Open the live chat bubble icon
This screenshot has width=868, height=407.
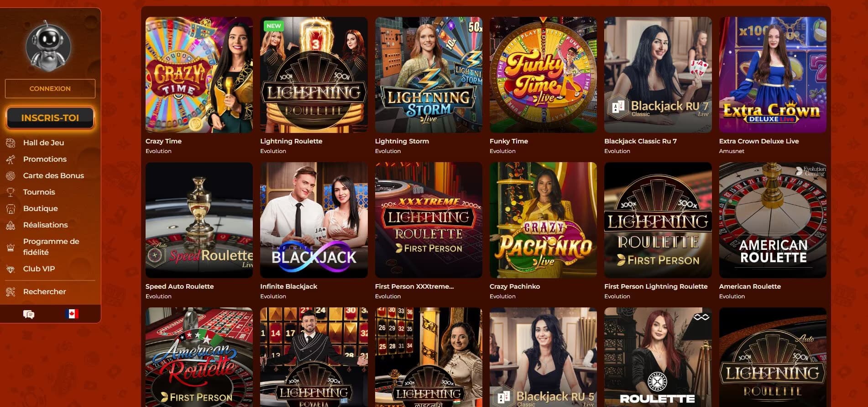[x=29, y=314]
